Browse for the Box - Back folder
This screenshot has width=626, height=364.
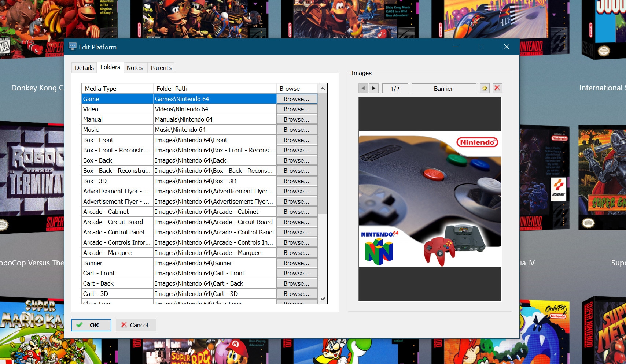(297, 160)
